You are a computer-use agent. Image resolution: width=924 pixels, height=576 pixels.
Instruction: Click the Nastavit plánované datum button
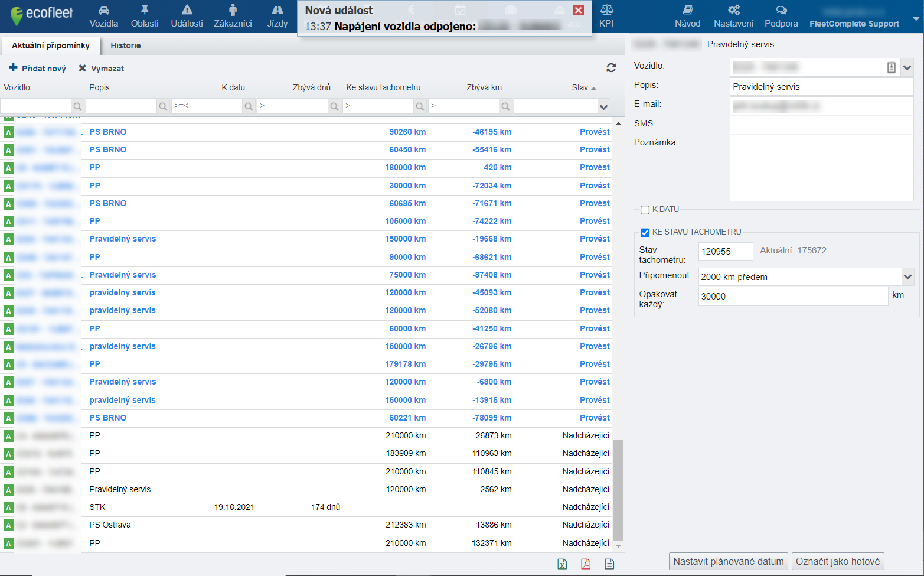(728, 561)
